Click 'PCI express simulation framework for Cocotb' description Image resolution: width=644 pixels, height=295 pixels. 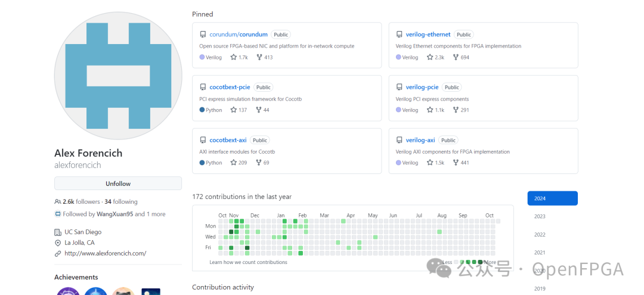coord(250,99)
